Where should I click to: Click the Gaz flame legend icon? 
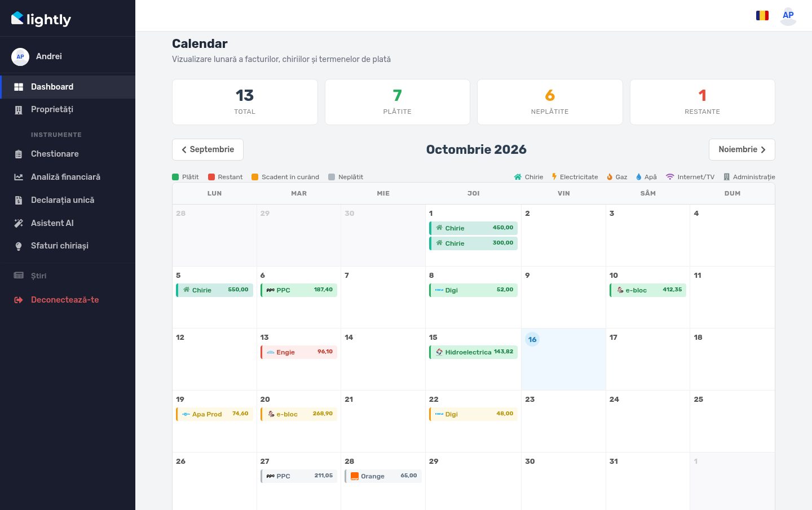coord(610,177)
